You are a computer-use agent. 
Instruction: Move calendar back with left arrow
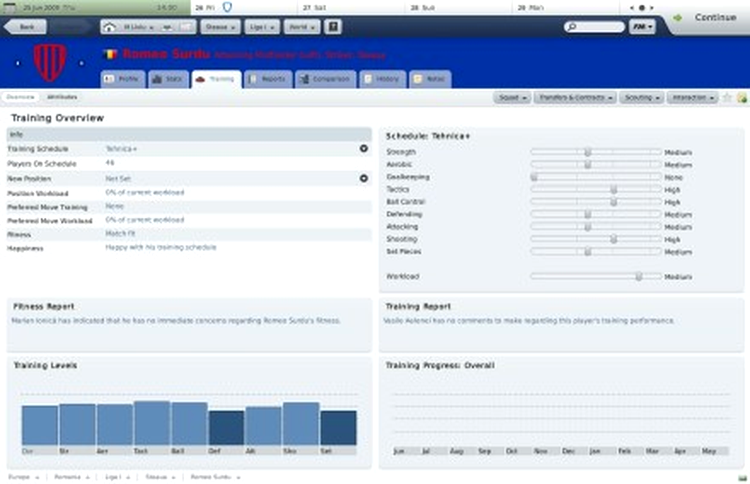tap(632, 8)
